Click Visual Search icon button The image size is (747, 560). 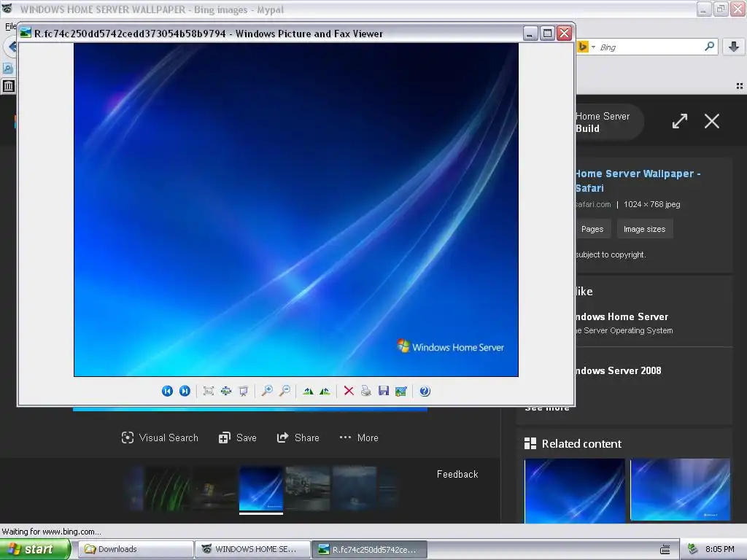click(160, 437)
